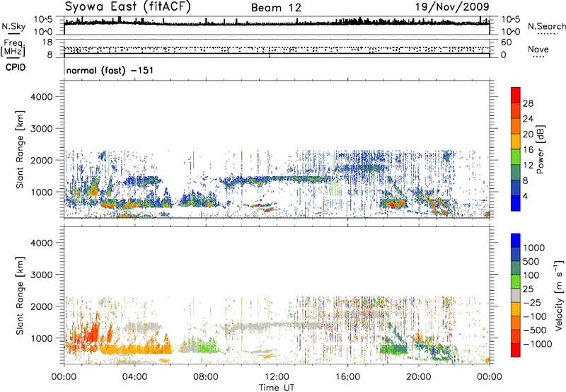Click the "N.Sky" legend label
The height and width of the screenshot is (392, 566).
[x=13, y=26]
